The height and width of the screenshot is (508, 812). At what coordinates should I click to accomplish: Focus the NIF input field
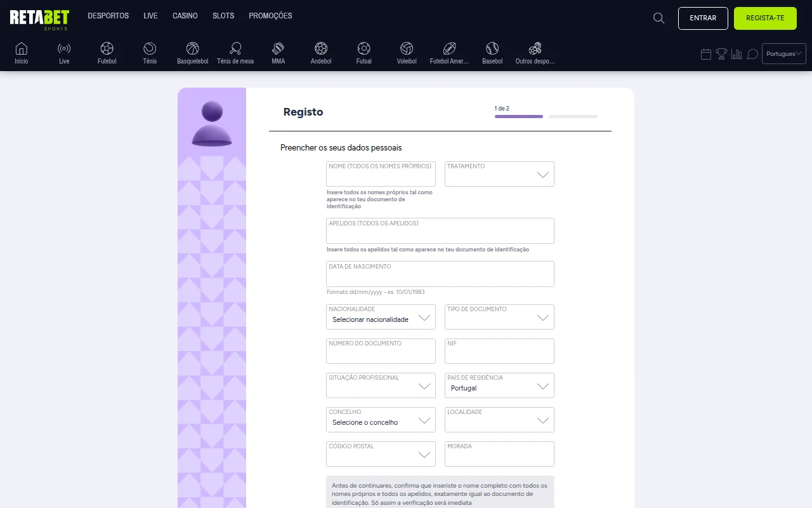tap(499, 351)
